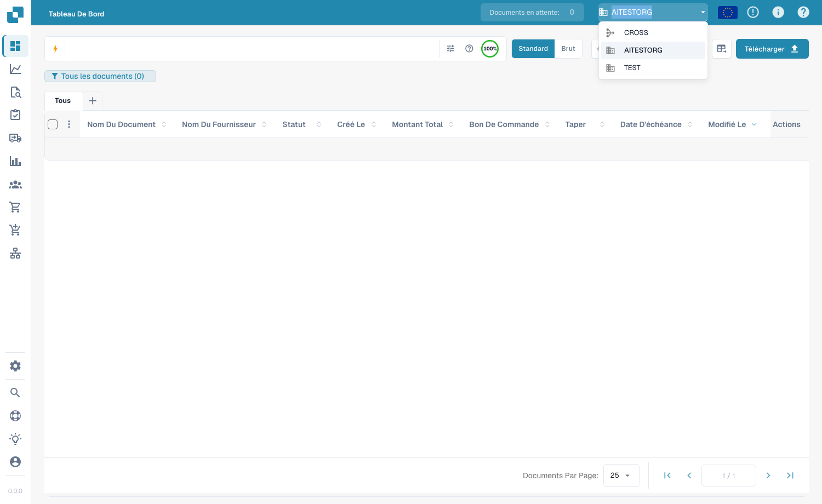Open the table header three-dot menu
Image resolution: width=822 pixels, height=504 pixels.
[69, 124]
